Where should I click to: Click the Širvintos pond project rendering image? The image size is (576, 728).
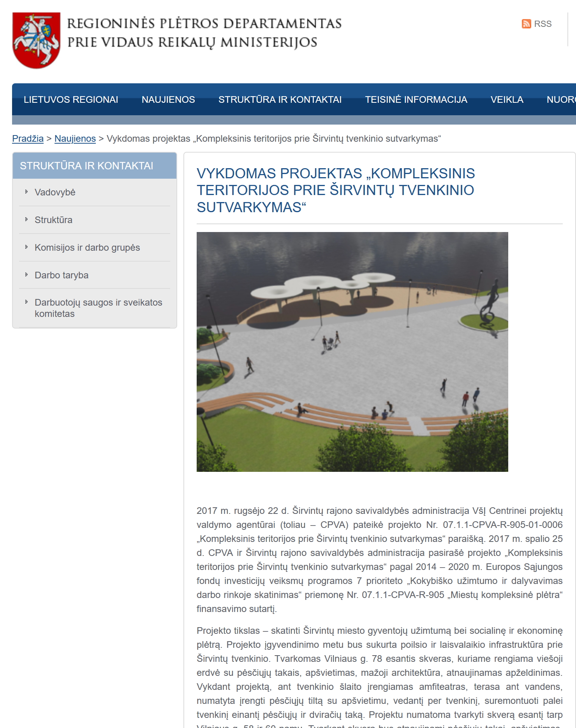pos(352,352)
